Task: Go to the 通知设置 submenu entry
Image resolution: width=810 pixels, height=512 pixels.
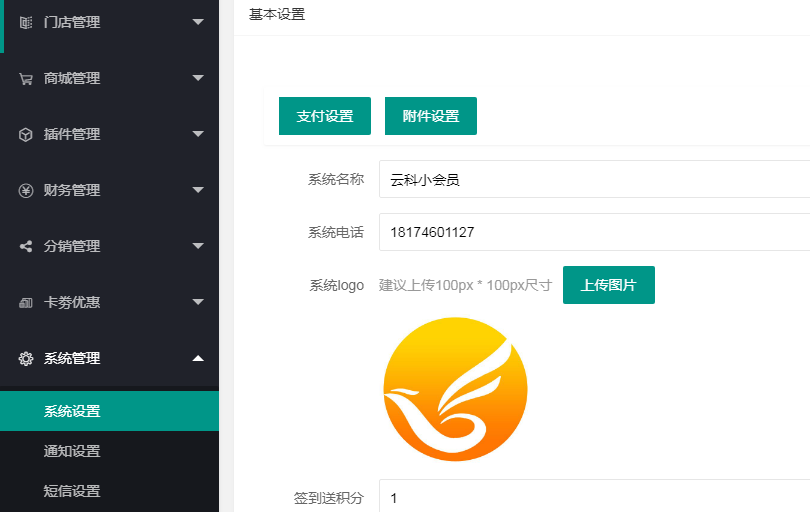Action: [110, 451]
